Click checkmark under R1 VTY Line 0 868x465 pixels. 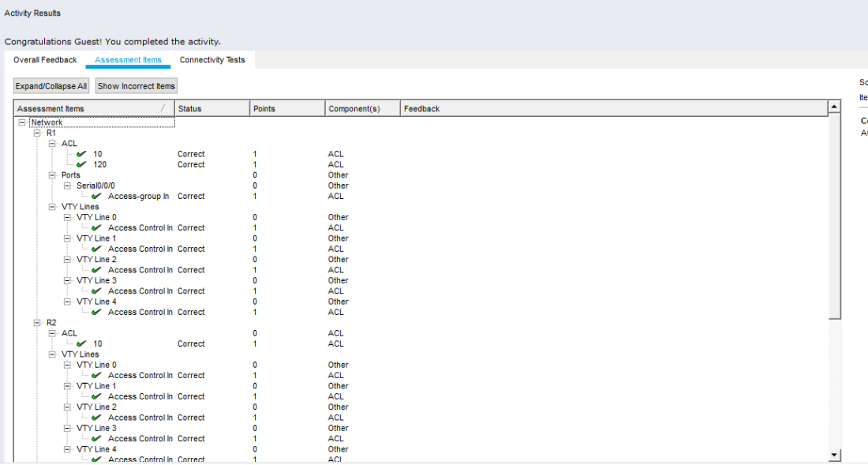pos(96,228)
